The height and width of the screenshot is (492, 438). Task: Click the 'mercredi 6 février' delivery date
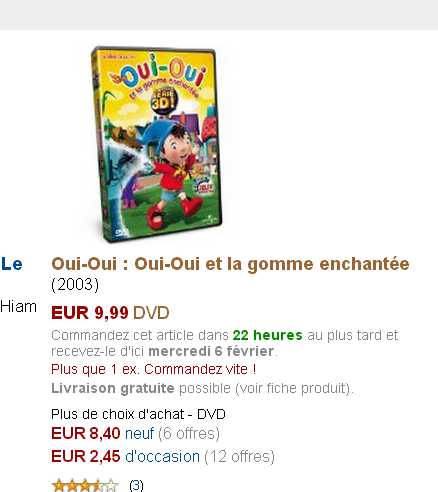(211, 351)
